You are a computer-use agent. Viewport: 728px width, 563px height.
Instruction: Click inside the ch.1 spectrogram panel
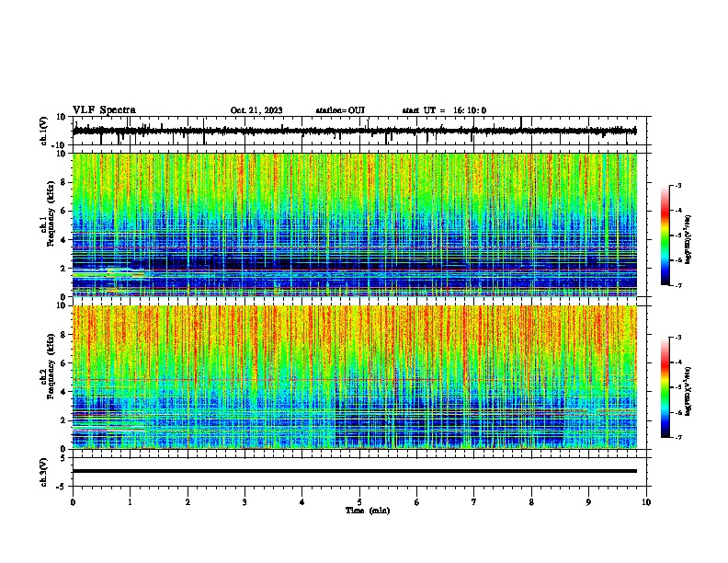[354, 224]
